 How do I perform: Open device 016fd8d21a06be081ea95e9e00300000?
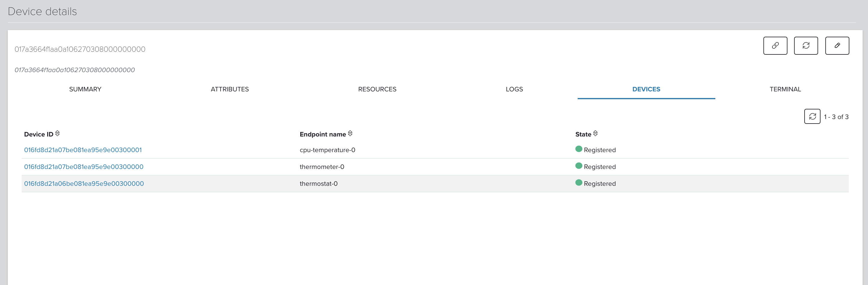(84, 184)
